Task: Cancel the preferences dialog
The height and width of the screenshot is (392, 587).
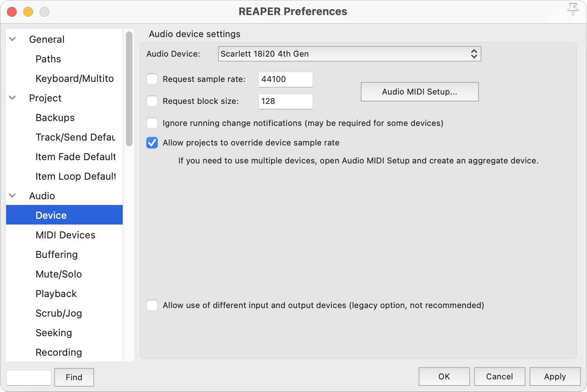Action: (x=500, y=377)
